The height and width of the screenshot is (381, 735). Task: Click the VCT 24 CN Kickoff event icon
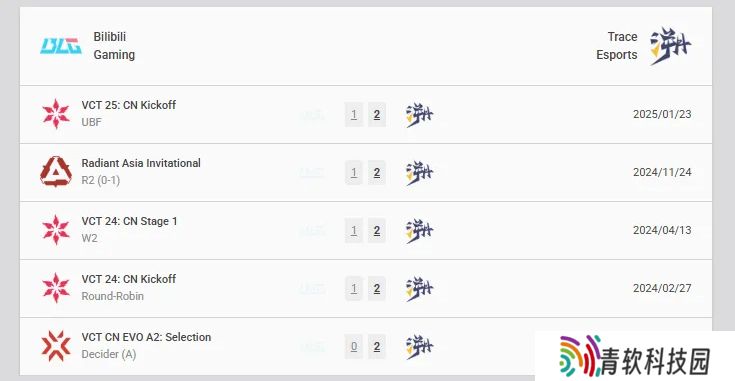(x=56, y=288)
